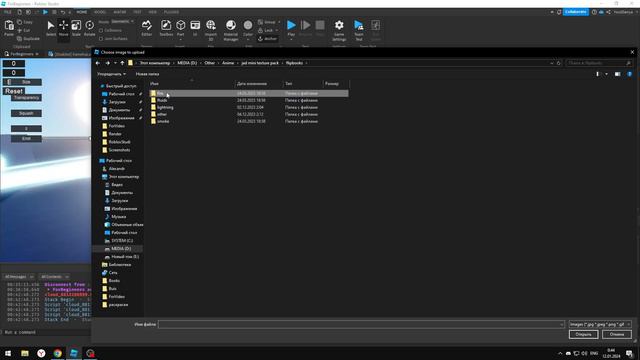The width and height of the screenshot is (640, 360).
Task: Click the Paste icon in Roblox Studio ribbon
Action: tap(9, 26)
